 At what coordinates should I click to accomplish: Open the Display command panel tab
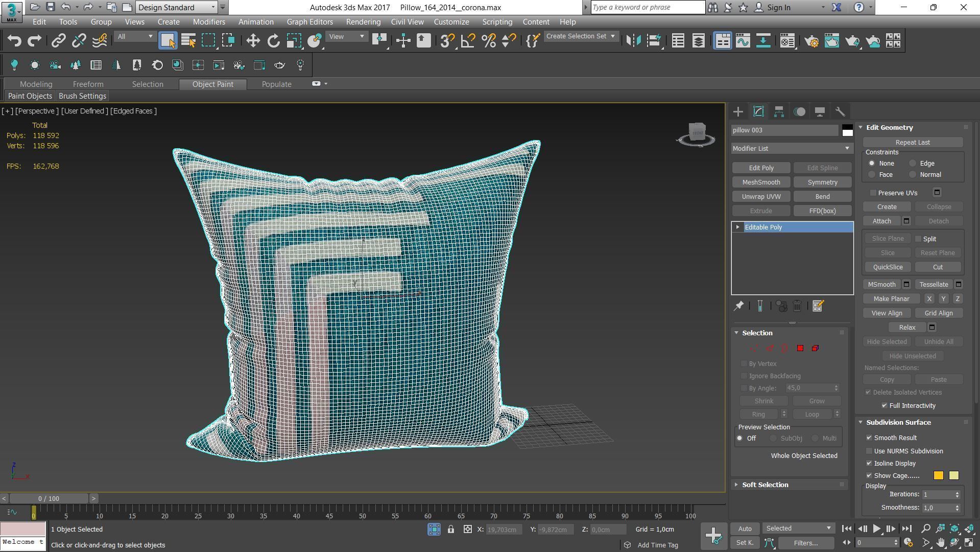pyautogui.click(x=820, y=111)
